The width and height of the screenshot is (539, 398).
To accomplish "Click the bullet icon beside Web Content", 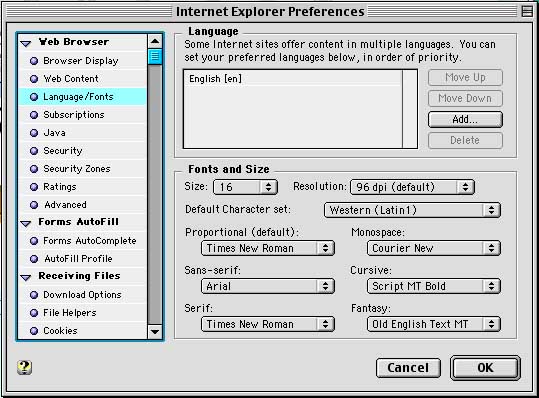I will pyautogui.click(x=34, y=79).
